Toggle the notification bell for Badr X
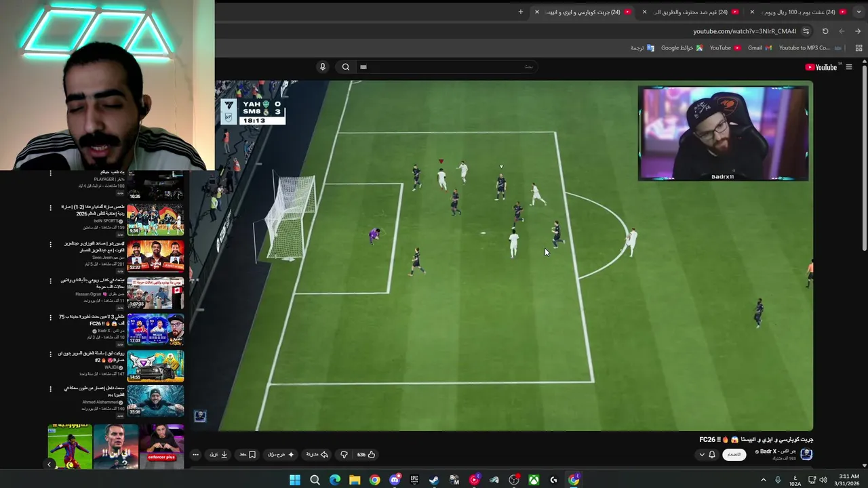The width and height of the screenshot is (868, 488). [712, 455]
